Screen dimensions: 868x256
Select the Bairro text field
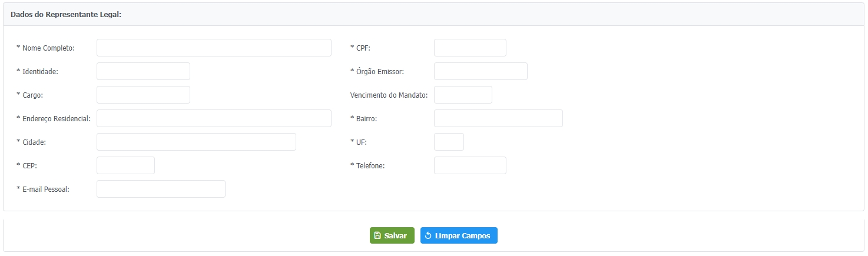[498, 118]
